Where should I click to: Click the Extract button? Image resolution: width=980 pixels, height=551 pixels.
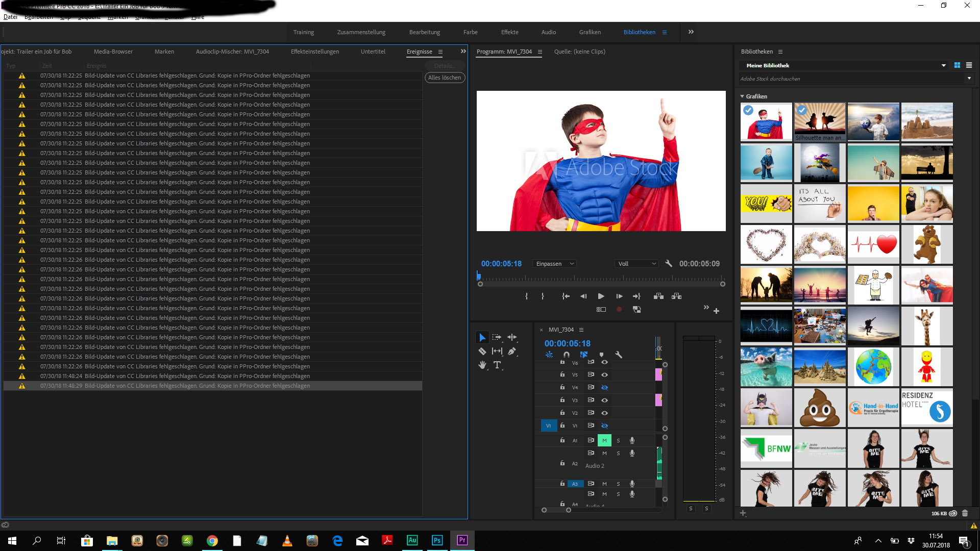click(x=676, y=296)
